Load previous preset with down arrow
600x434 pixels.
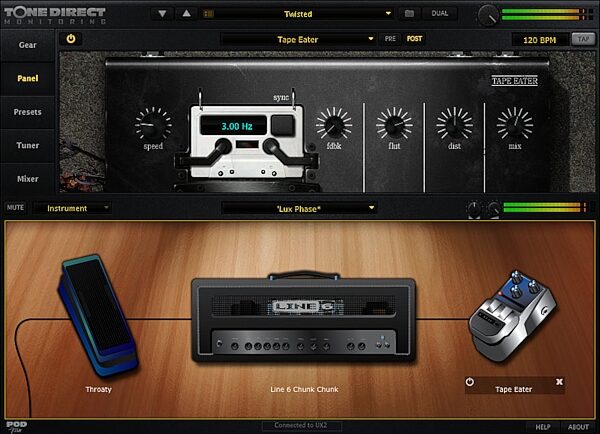point(162,14)
